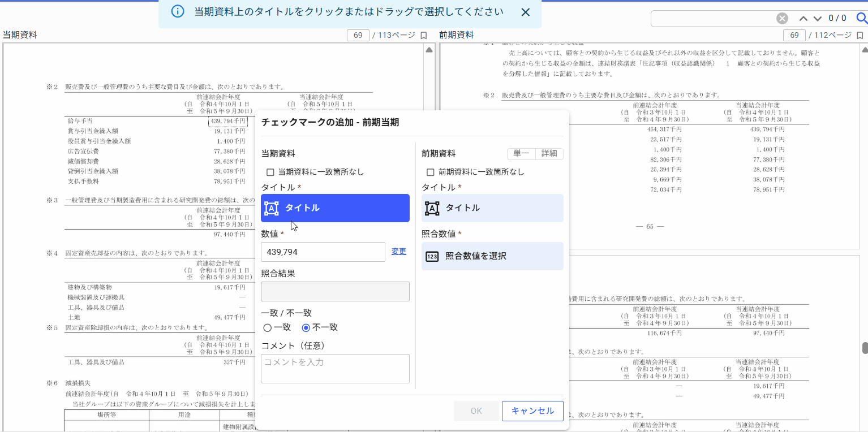
Task: Click 給与手当 row label in the left document
Action: click(80, 121)
